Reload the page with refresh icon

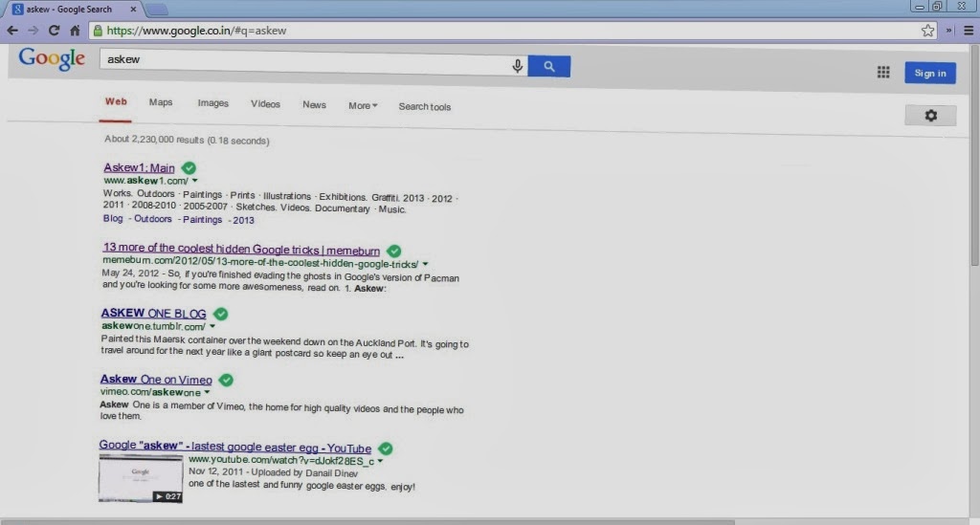(x=54, y=30)
